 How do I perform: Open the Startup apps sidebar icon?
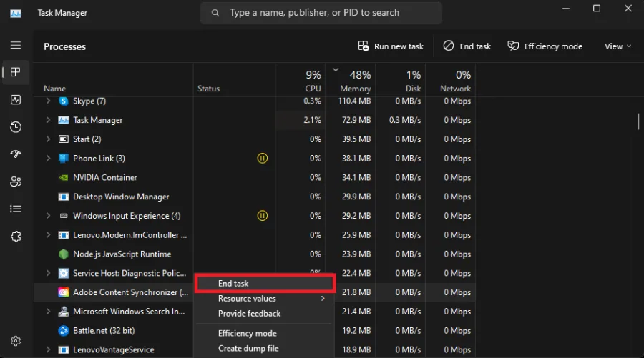click(x=16, y=154)
